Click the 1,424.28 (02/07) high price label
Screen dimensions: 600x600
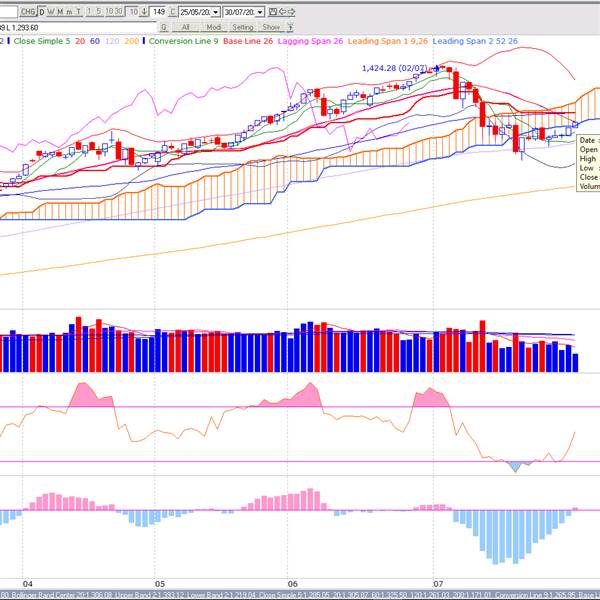tap(395, 68)
